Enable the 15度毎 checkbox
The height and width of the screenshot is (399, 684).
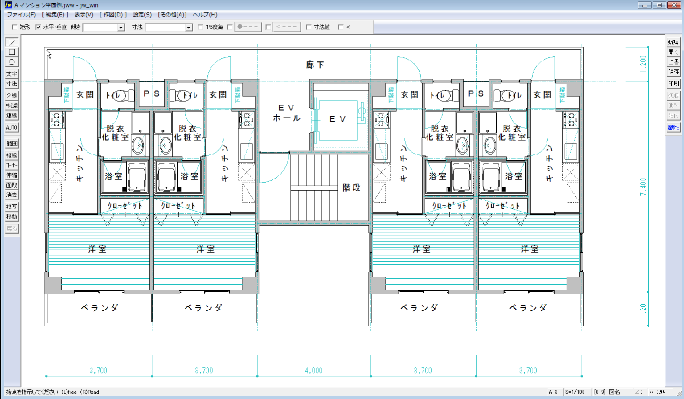[x=201, y=27]
